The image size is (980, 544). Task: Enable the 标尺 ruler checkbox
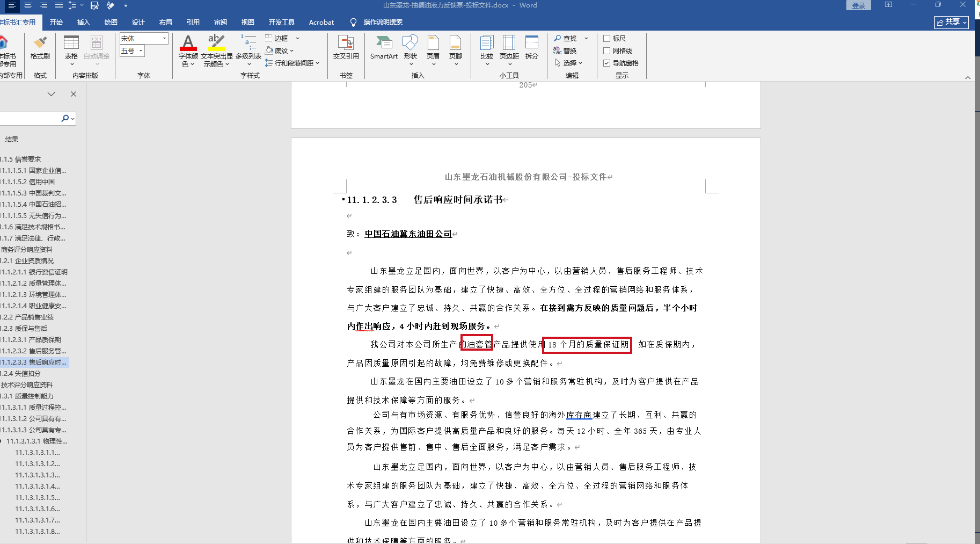click(606, 38)
